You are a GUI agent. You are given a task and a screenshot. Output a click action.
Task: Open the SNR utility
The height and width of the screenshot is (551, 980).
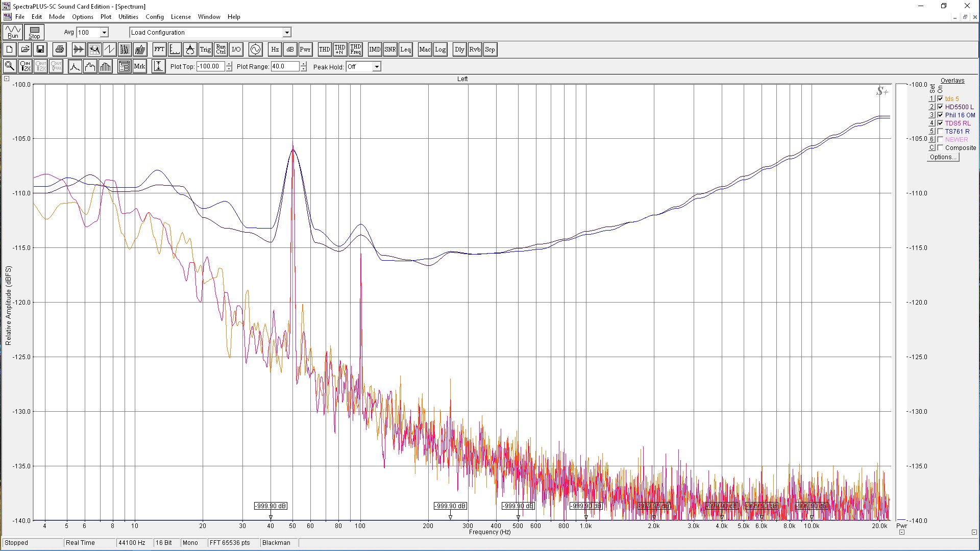pos(390,49)
